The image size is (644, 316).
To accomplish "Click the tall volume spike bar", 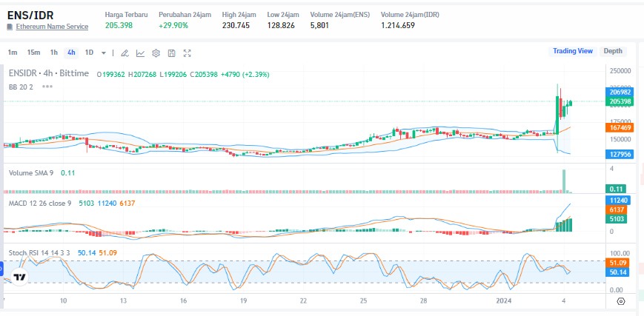I will pyautogui.click(x=564, y=181).
